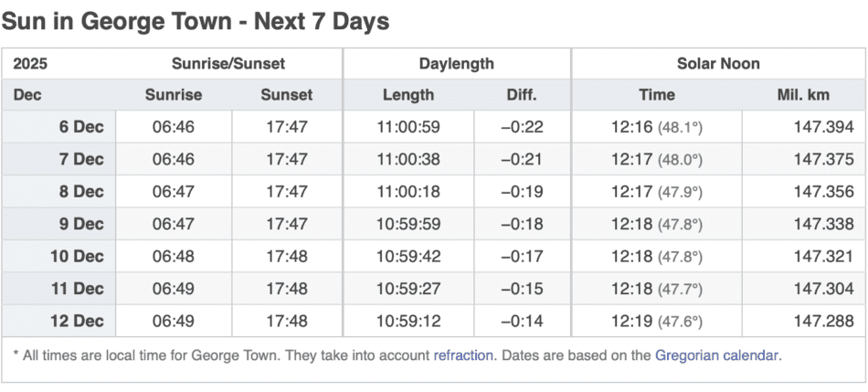Select the Length column header
Viewport: 868px width, 392px height.
point(408,95)
